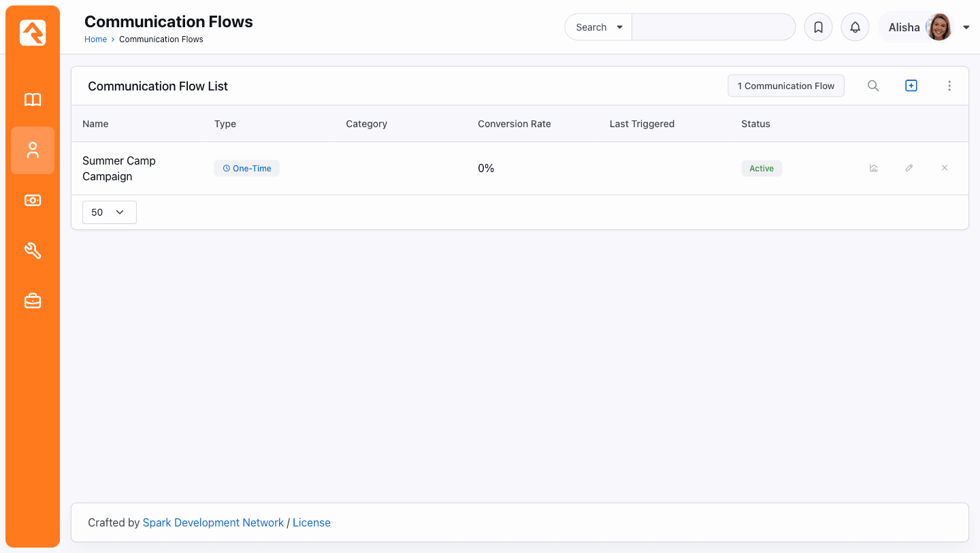Expand the Search type dropdown

pos(598,27)
